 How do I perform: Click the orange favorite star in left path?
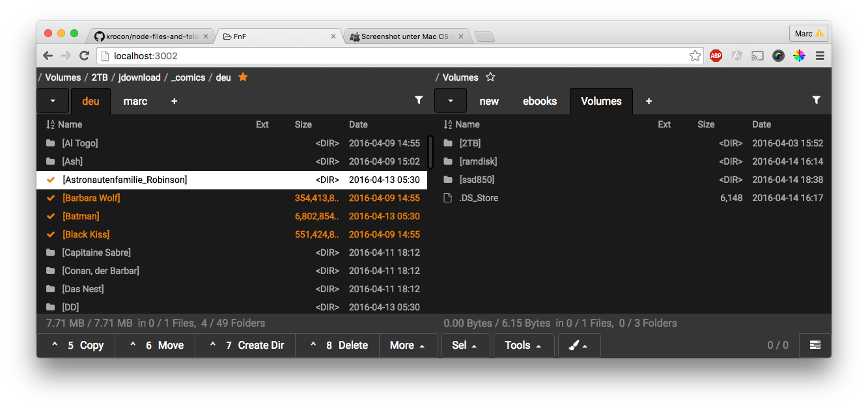coord(243,77)
